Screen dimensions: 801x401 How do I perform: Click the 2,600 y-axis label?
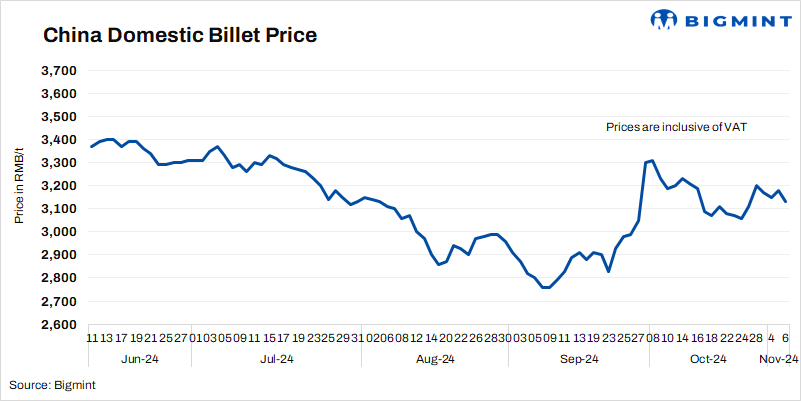point(60,325)
